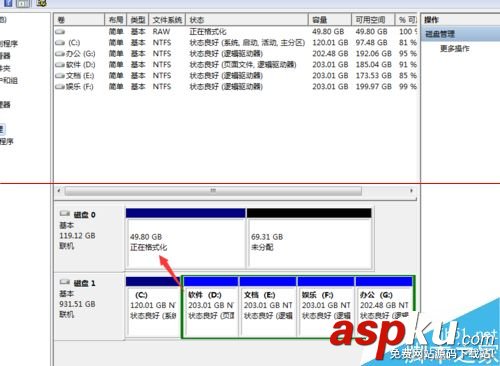This screenshot has width=500, height=366.
Task: Sort the list by the 卷 column header
Action: [x=79, y=20]
